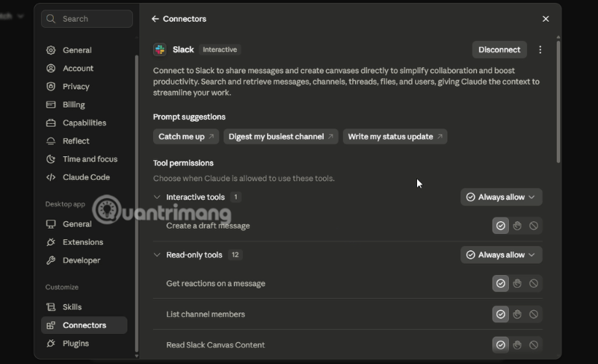Click the search magnifier icon
The image size is (598, 364).
[51, 19]
